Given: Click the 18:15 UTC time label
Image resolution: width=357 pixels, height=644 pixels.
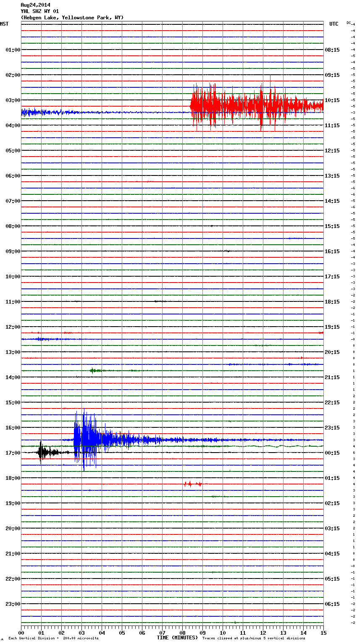Looking at the screenshot, I should [x=332, y=302].
